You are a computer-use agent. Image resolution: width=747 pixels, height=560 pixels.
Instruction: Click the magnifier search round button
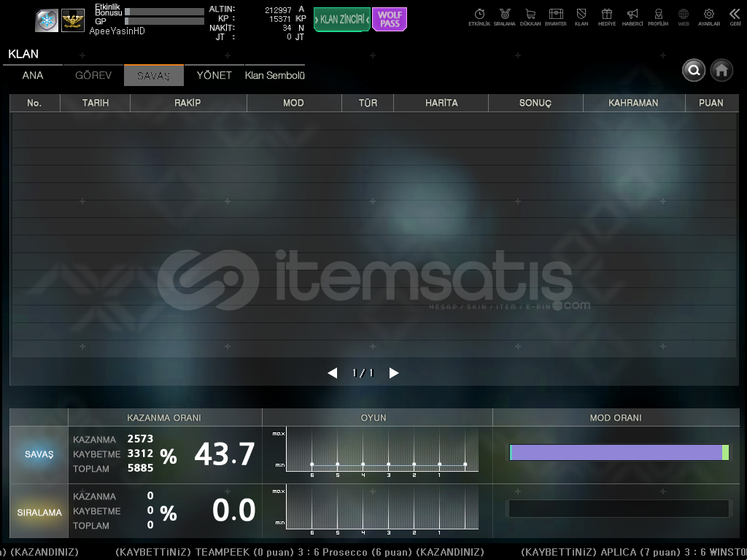tap(694, 70)
